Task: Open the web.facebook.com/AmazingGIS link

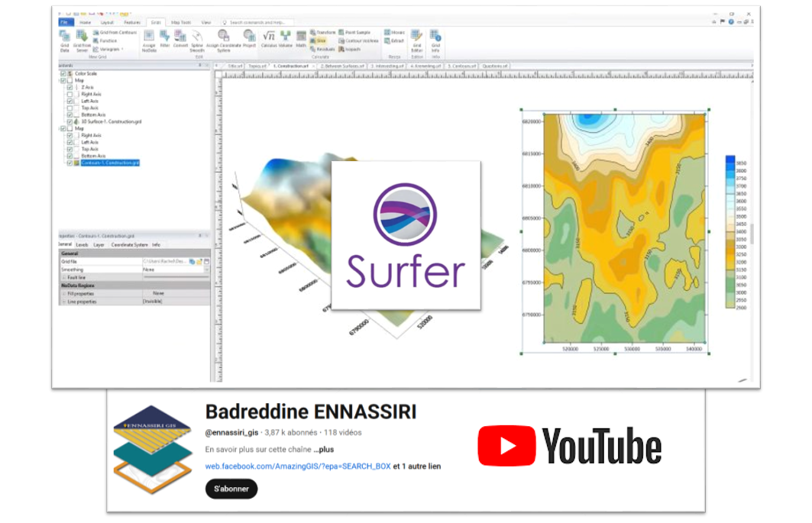Action: coord(298,466)
